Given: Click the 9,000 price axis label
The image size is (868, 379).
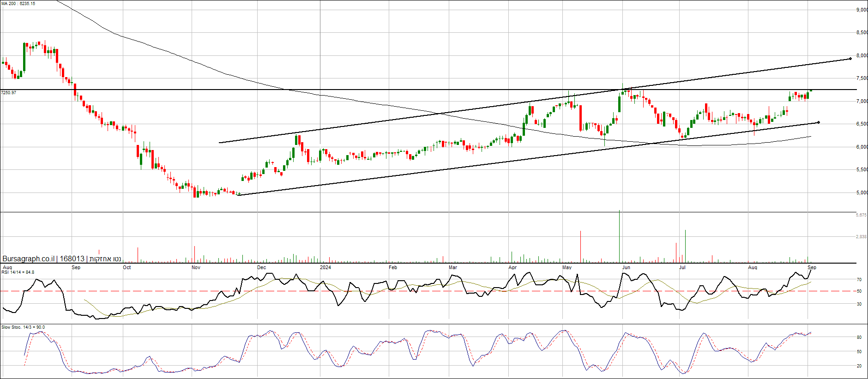Looking at the screenshot, I should coord(862,10).
